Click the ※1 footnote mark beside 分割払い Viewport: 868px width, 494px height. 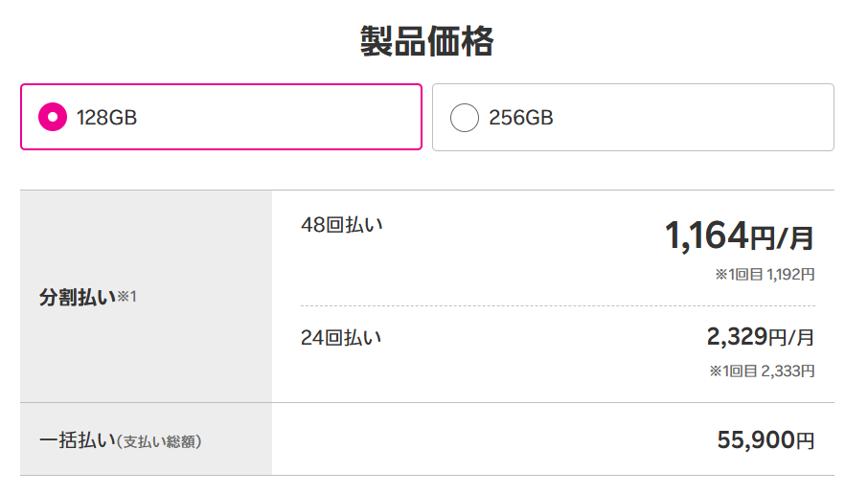127,297
